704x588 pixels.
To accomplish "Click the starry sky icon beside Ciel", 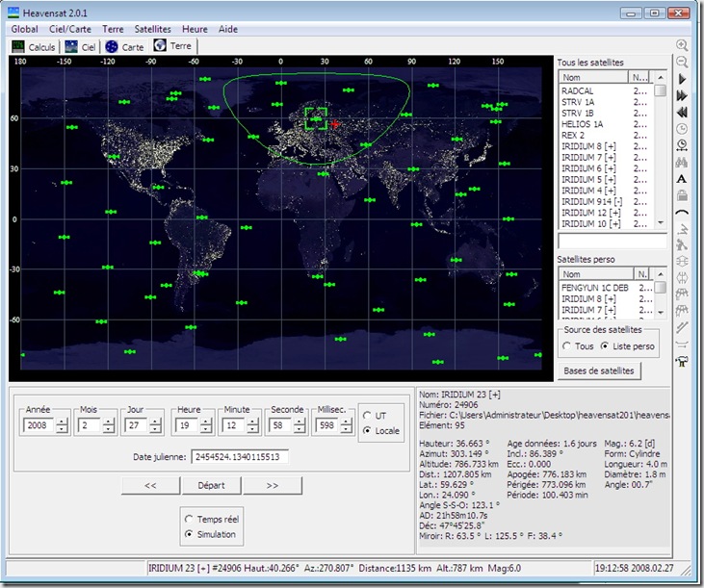I will coord(71,46).
